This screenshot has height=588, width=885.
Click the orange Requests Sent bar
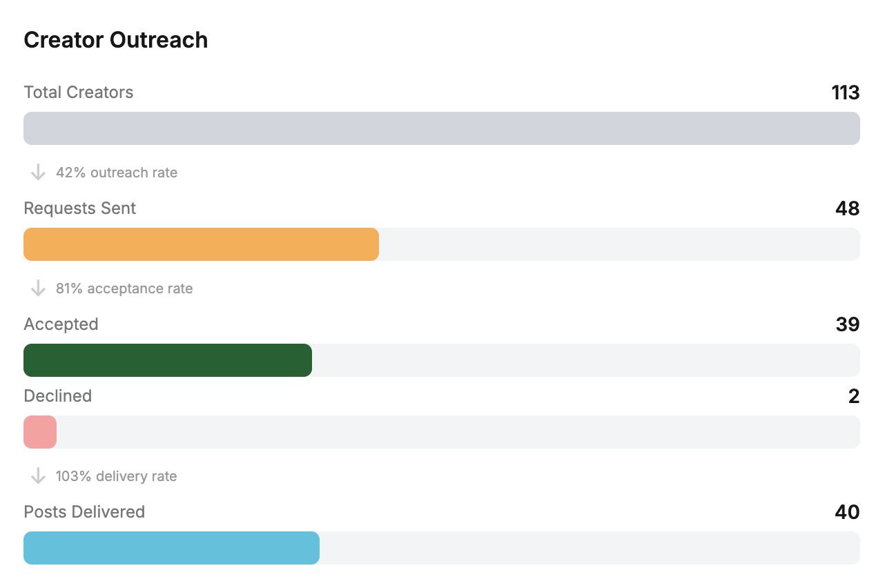click(x=201, y=244)
